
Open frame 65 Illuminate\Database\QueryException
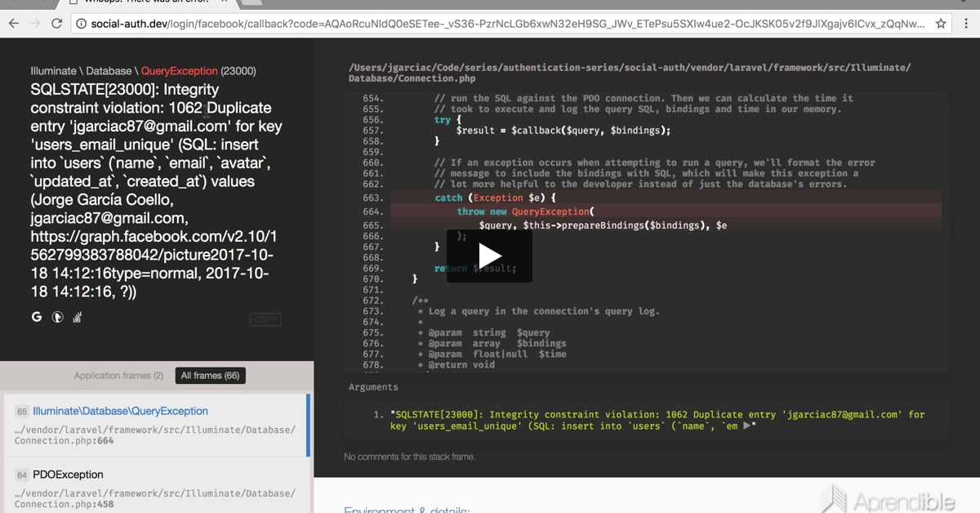(x=155, y=425)
